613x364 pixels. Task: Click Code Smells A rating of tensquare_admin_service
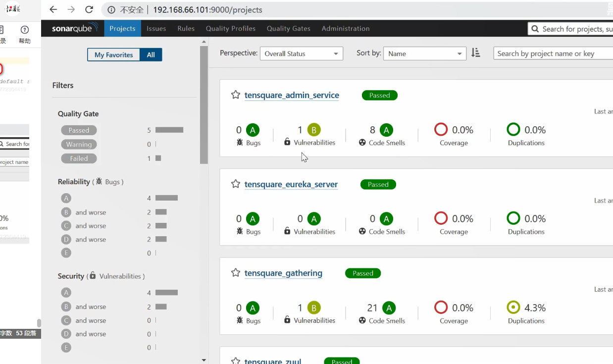[x=386, y=130]
